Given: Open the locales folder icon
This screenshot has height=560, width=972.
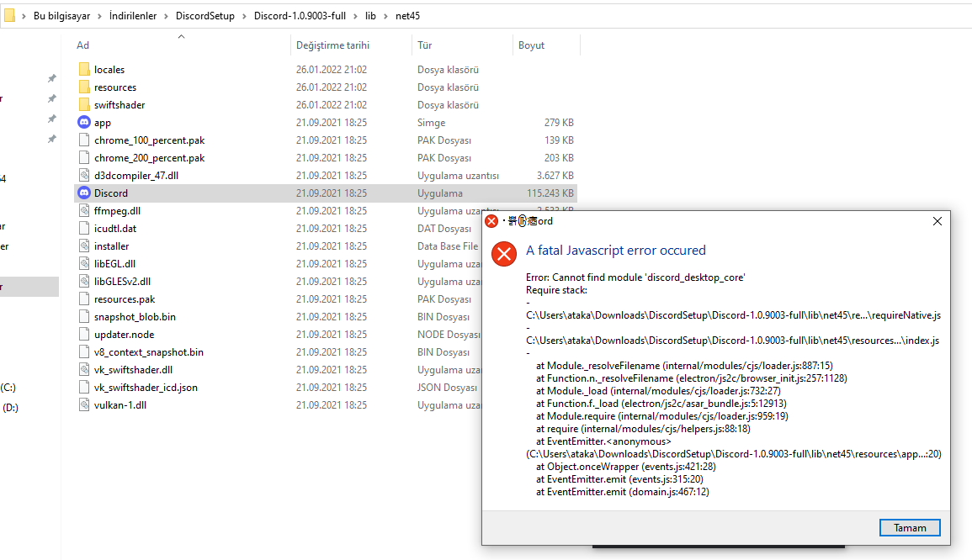Looking at the screenshot, I should [x=84, y=70].
